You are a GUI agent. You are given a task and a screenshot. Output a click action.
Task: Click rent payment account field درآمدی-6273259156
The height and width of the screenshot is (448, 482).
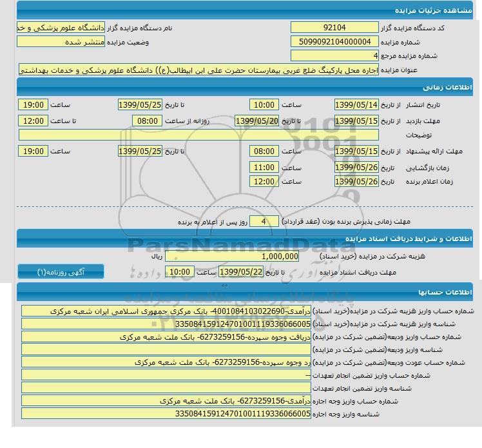tap(166, 401)
